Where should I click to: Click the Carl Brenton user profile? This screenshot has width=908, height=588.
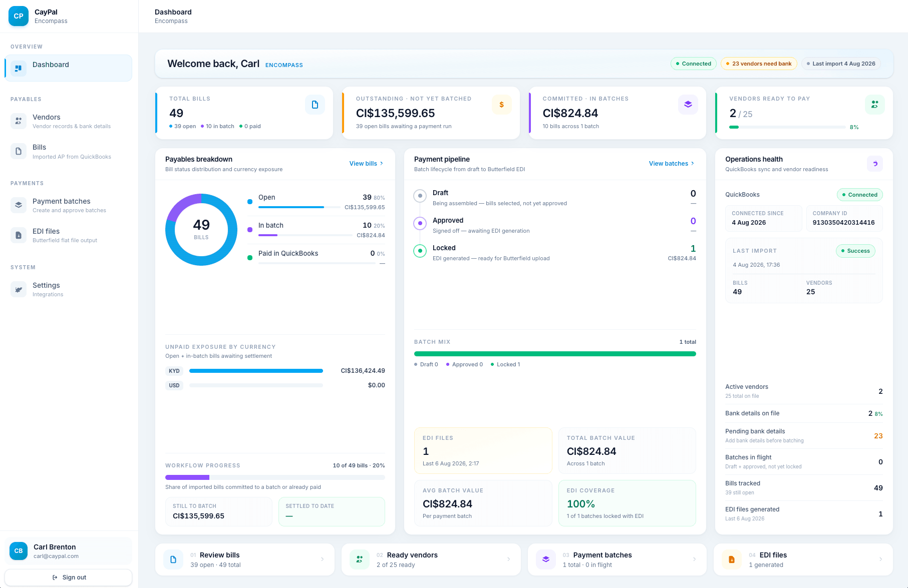69,551
